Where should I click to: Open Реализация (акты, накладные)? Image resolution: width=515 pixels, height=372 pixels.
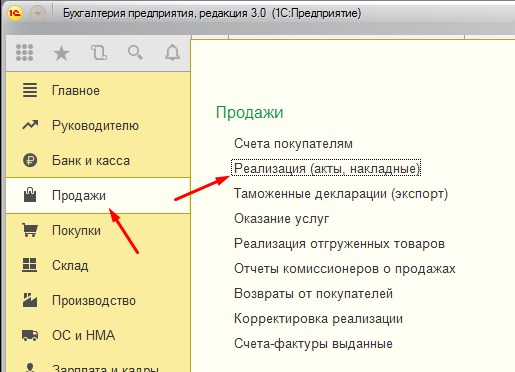pyautogui.click(x=326, y=168)
